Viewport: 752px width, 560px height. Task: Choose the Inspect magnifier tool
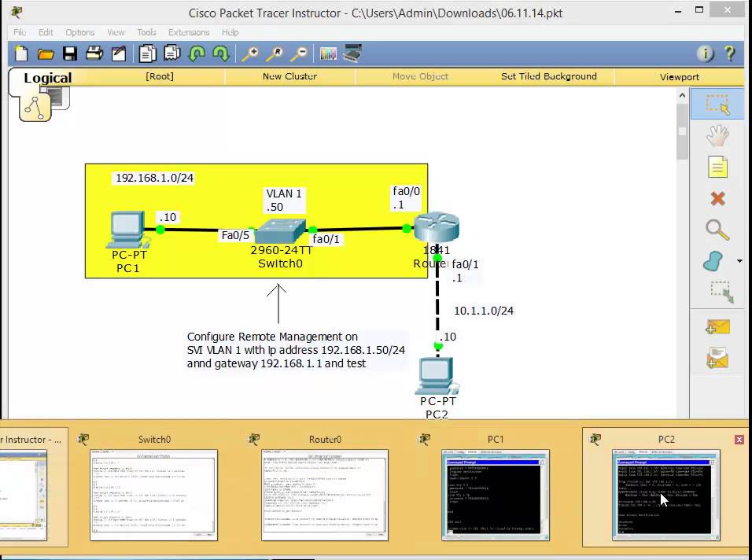[x=717, y=230]
